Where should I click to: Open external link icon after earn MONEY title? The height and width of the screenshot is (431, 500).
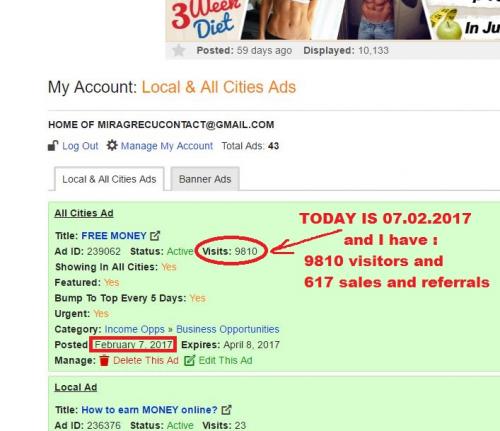pos(226,410)
